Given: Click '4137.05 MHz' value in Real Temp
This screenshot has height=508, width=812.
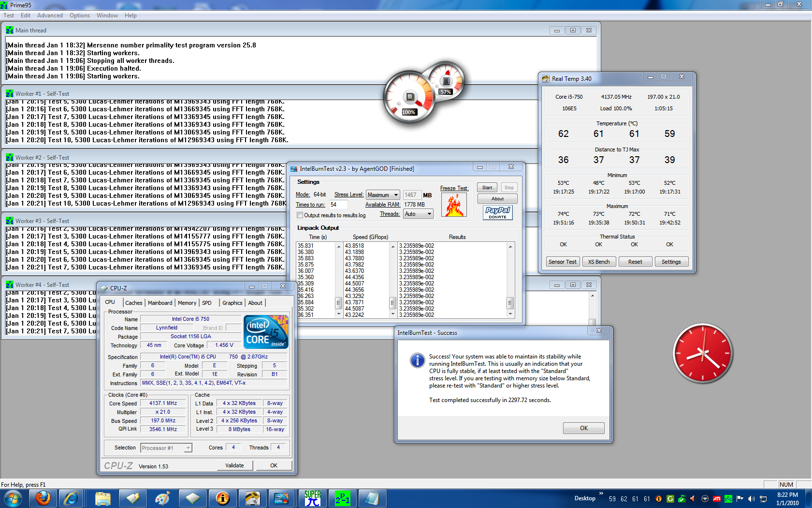Looking at the screenshot, I should click(616, 97).
